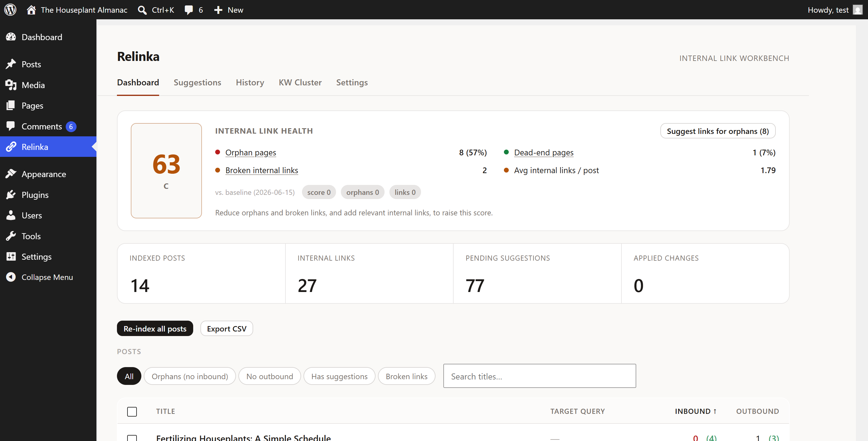The height and width of the screenshot is (441, 868).
Task: Open the History tab
Action: (250, 83)
